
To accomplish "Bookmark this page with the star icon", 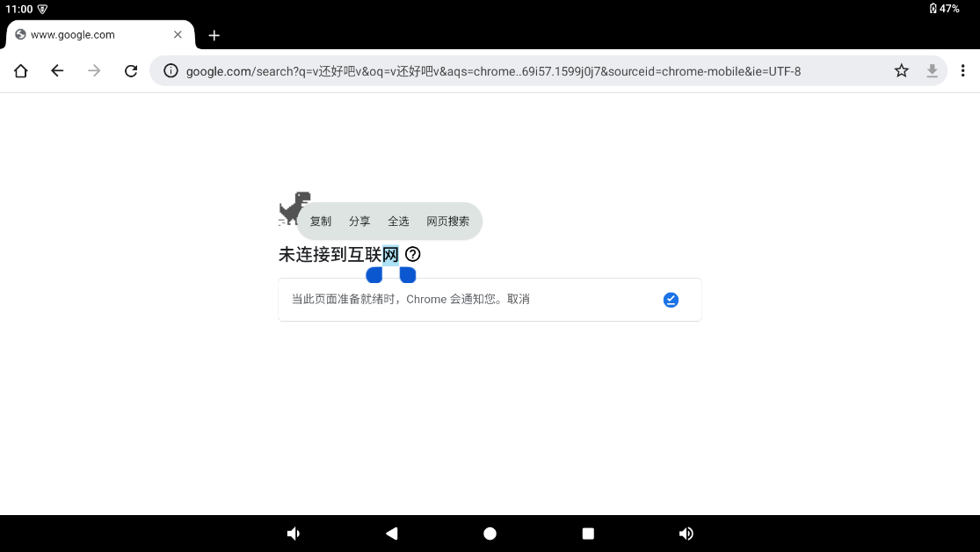I will (x=901, y=70).
